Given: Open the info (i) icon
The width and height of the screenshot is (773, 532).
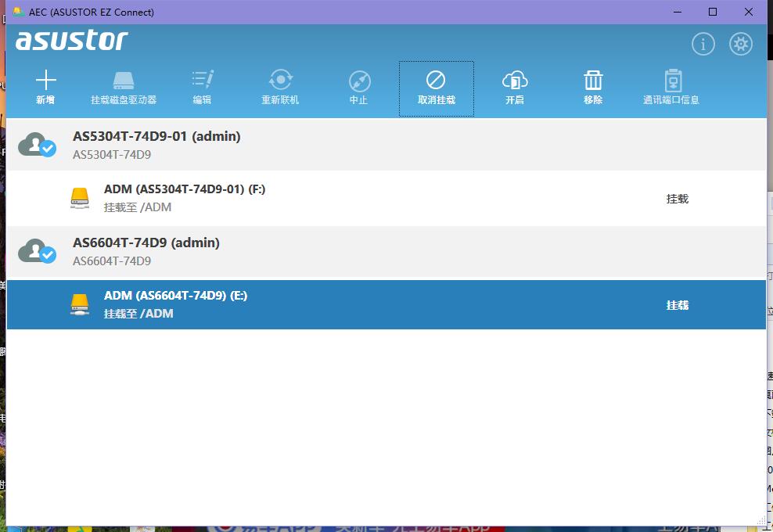Looking at the screenshot, I should coord(703,45).
